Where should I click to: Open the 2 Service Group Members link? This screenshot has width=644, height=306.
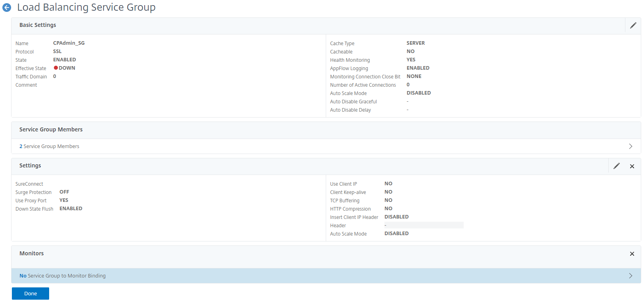(49, 146)
